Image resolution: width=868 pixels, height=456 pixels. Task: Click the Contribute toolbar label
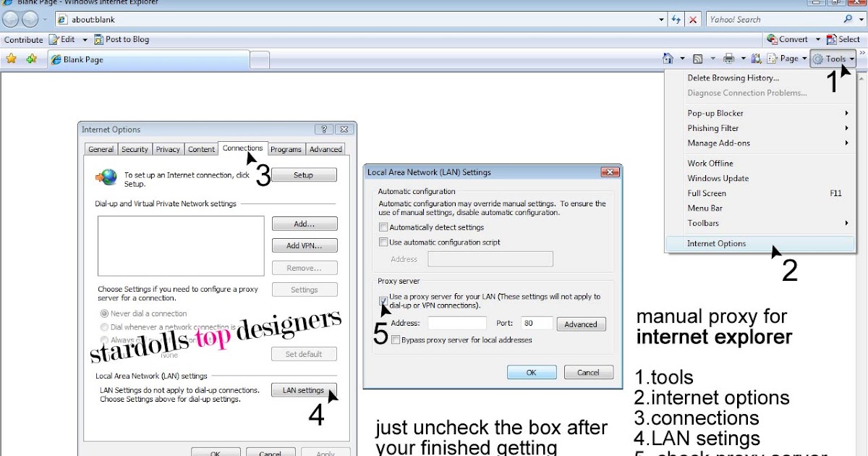(x=24, y=40)
